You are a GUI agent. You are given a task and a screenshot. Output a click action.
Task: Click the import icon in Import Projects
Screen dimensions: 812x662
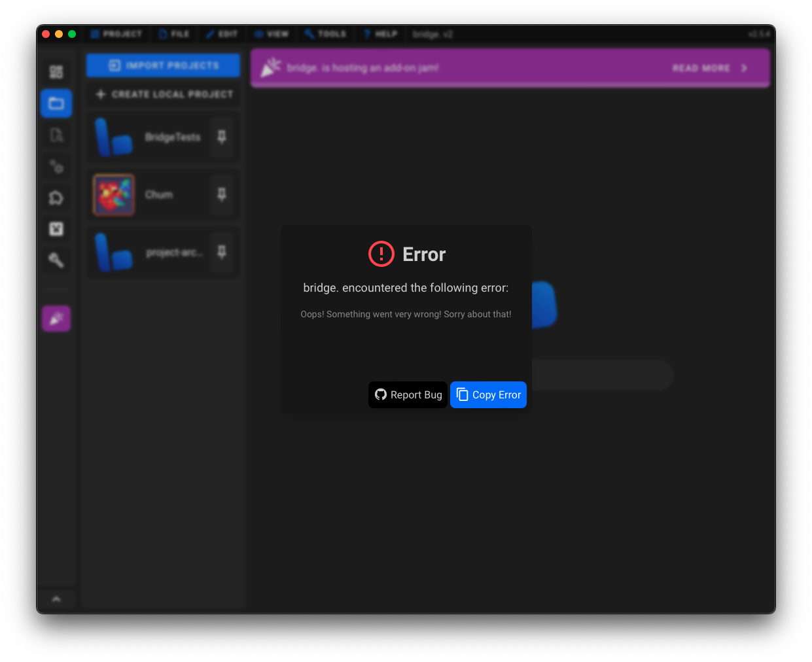[x=115, y=65]
